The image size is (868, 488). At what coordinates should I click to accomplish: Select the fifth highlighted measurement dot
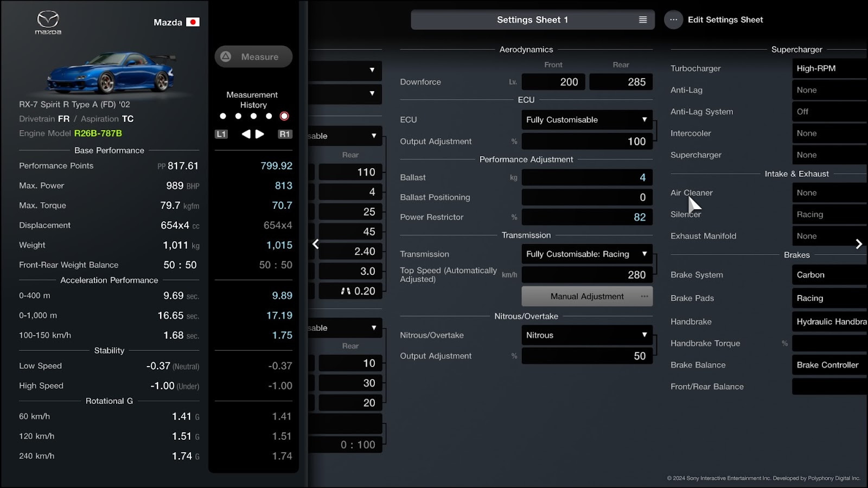point(284,116)
